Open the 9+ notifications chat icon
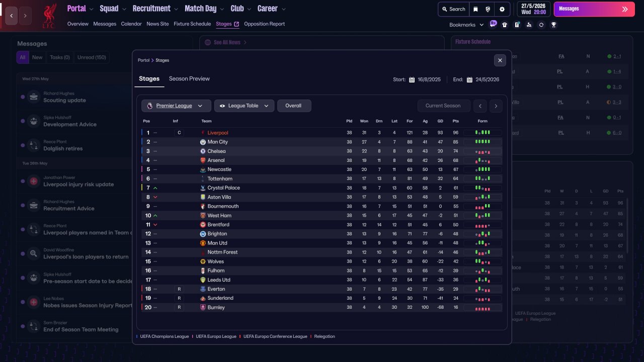Screen dimensions: 644x362 493,24
